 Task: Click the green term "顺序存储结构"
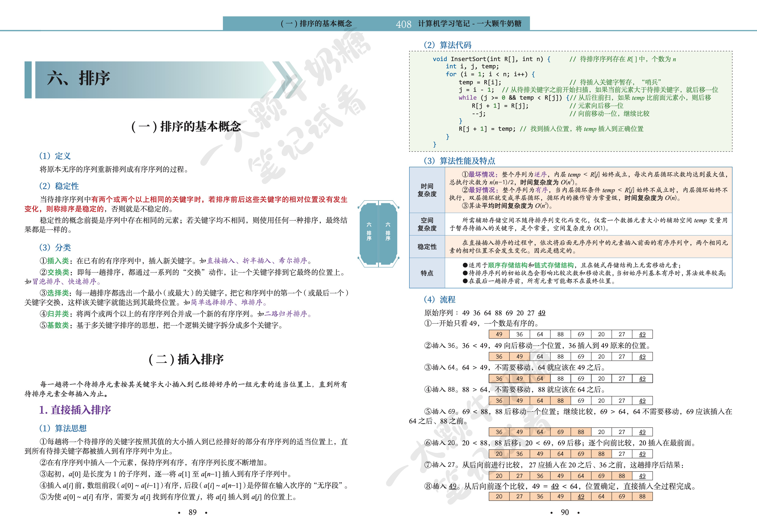click(x=508, y=265)
